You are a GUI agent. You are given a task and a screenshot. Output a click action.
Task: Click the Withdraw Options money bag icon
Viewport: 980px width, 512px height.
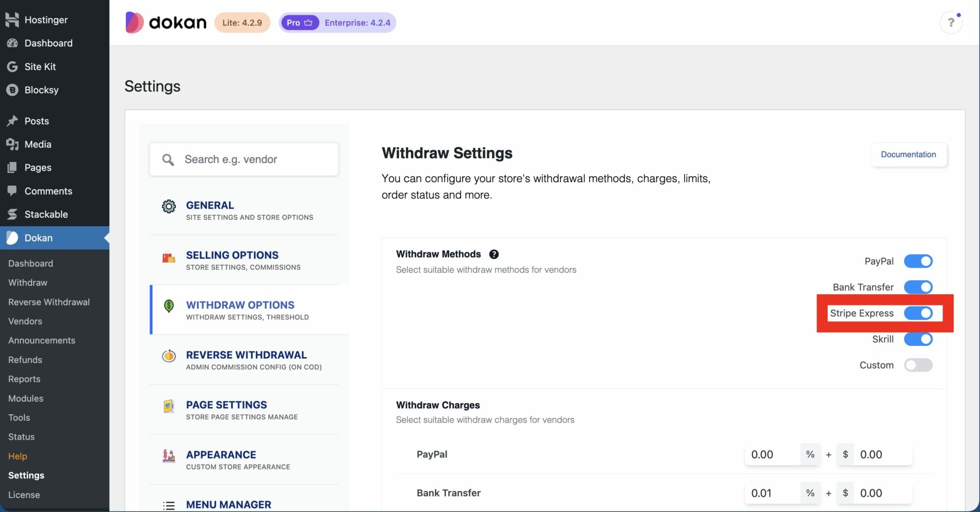click(x=168, y=306)
